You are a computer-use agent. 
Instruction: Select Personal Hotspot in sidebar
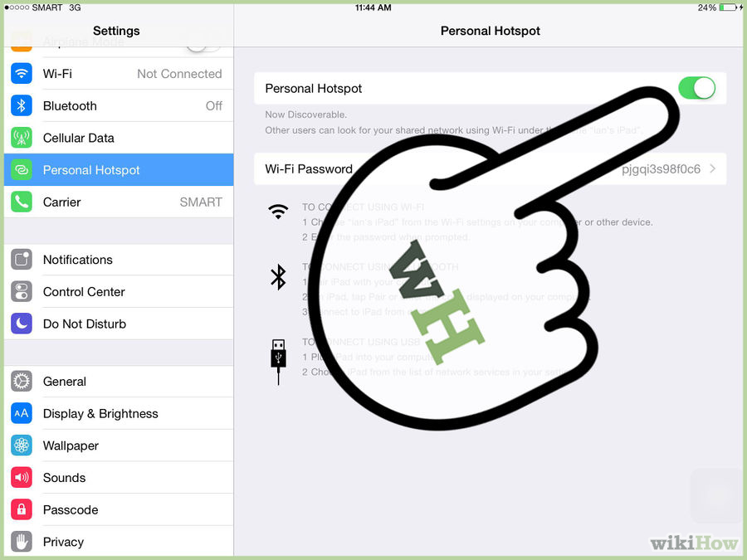119,169
